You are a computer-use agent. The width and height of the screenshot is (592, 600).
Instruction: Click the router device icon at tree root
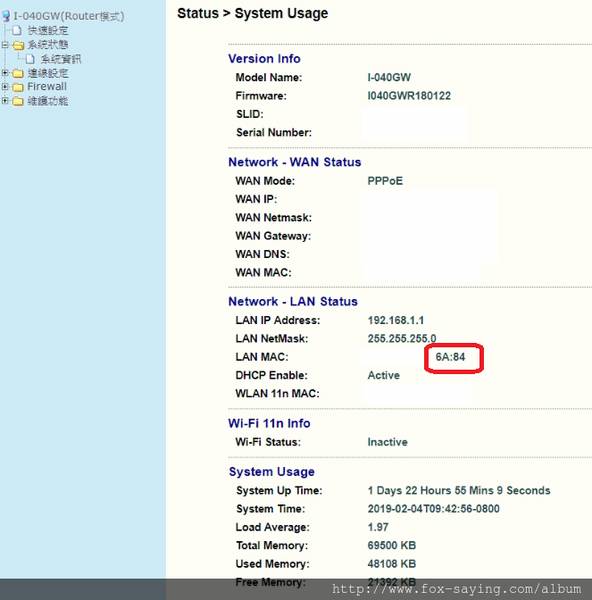click(6, 16)
